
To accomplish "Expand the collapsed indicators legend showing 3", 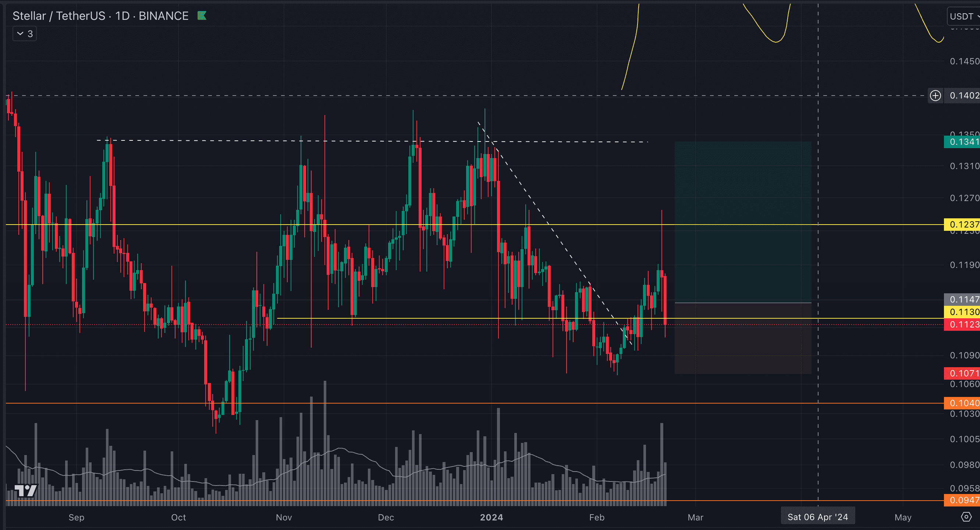I will pos(25,34).
